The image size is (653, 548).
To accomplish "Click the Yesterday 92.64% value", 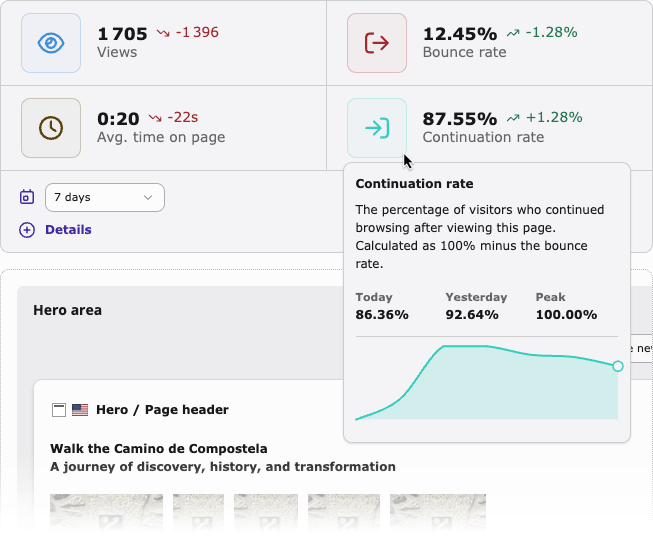I will (472, 315).
